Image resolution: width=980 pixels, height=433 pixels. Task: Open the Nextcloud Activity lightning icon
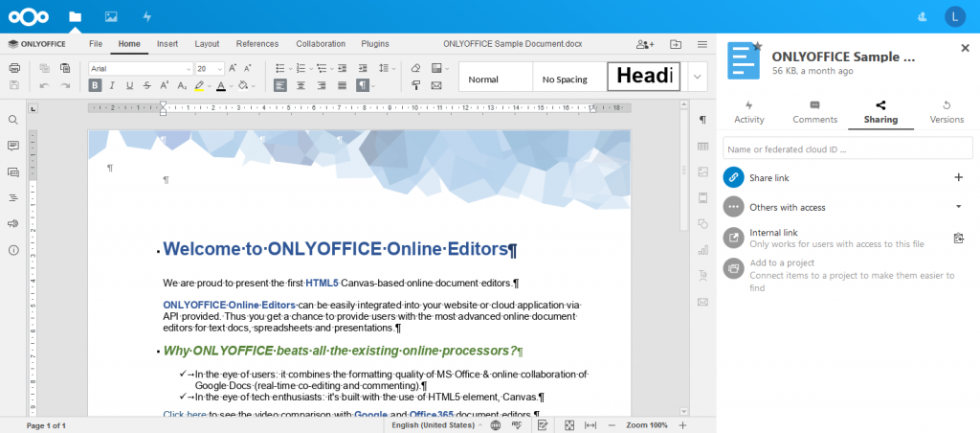click(146, 17)
